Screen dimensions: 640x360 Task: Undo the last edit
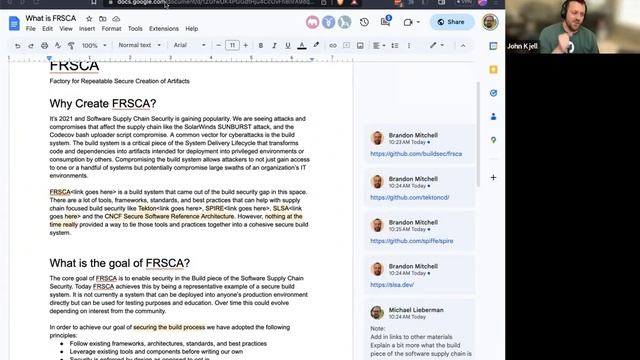pyautogui.click(x=17, y=46)
